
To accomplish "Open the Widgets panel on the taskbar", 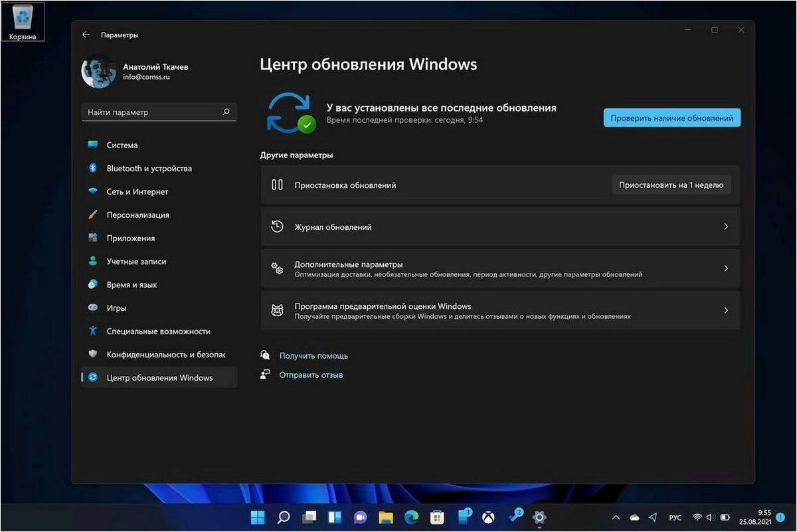I will pyautogui.click(x=335, y=517).
